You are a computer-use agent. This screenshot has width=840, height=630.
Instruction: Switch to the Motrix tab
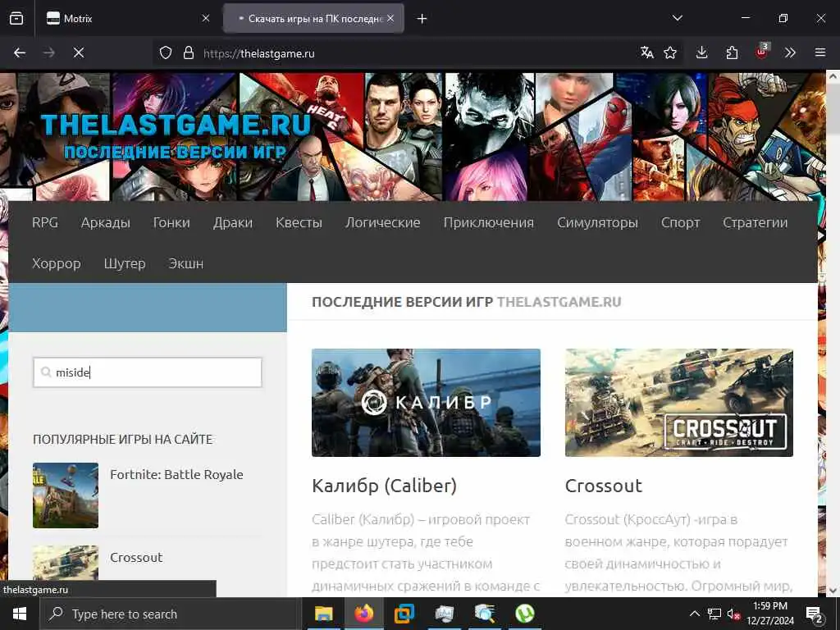tap(127, 18)
